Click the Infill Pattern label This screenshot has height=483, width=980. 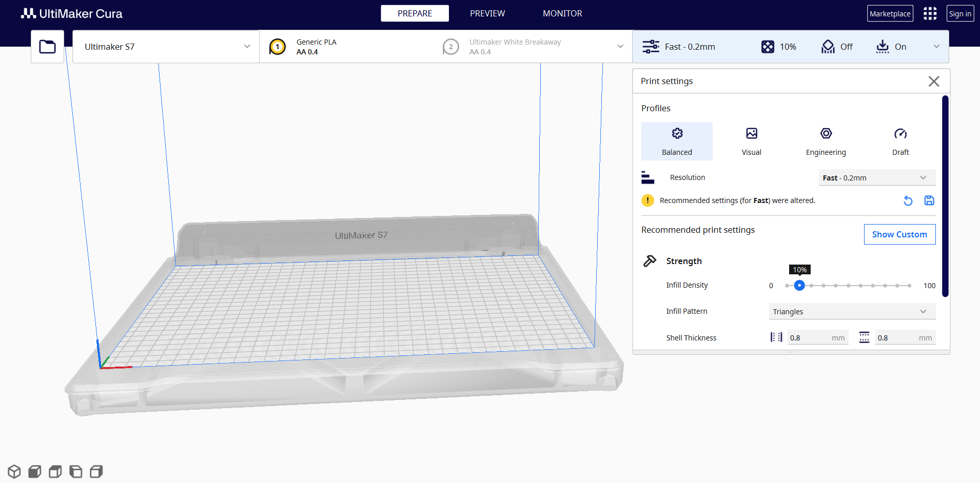pos(687,311)
